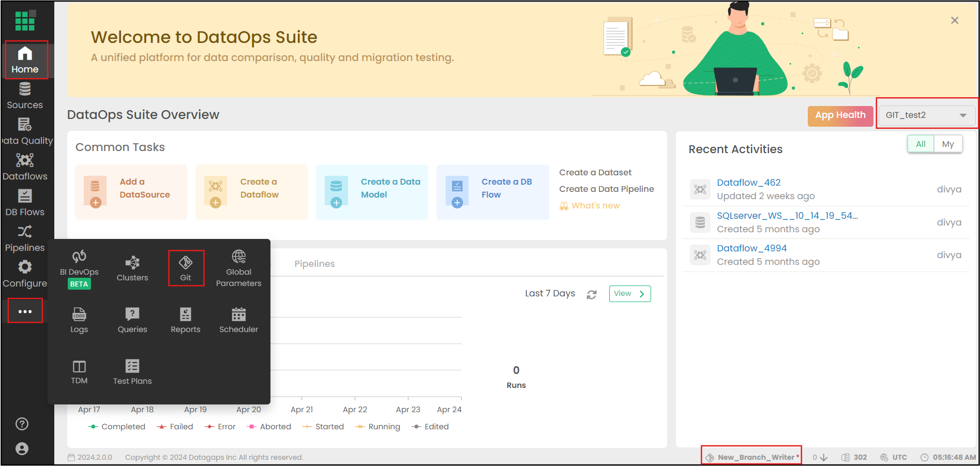Click Create a DB Flow card

pos(492,192)
